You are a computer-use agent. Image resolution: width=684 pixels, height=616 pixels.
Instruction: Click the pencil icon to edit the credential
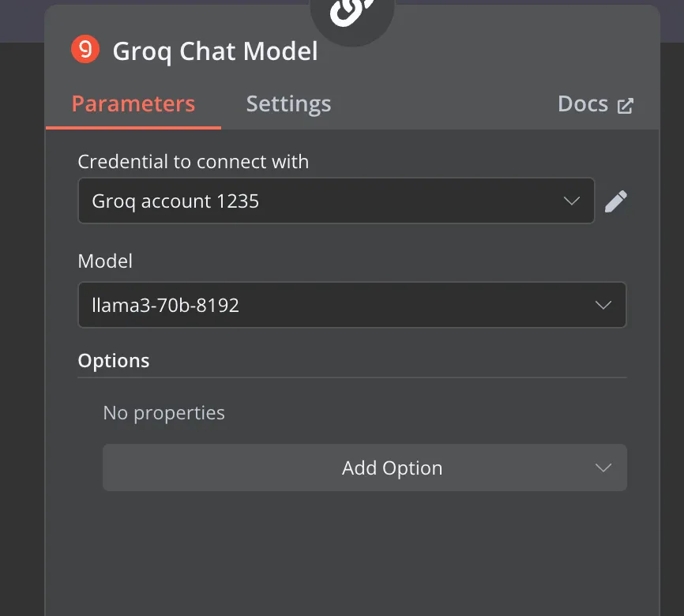[x=615, y=201]
